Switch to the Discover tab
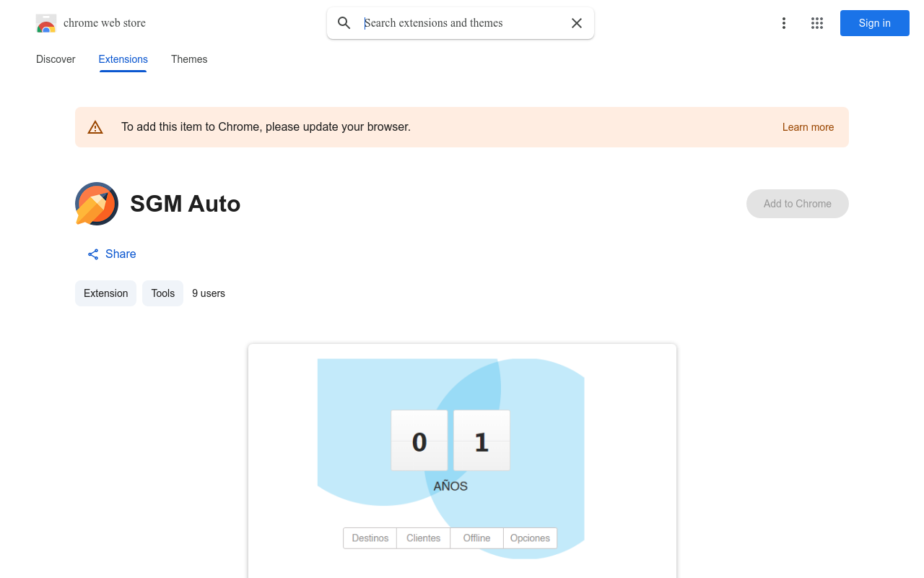The height and width of the screenshot is (578, 924). [x=56, y=59]
